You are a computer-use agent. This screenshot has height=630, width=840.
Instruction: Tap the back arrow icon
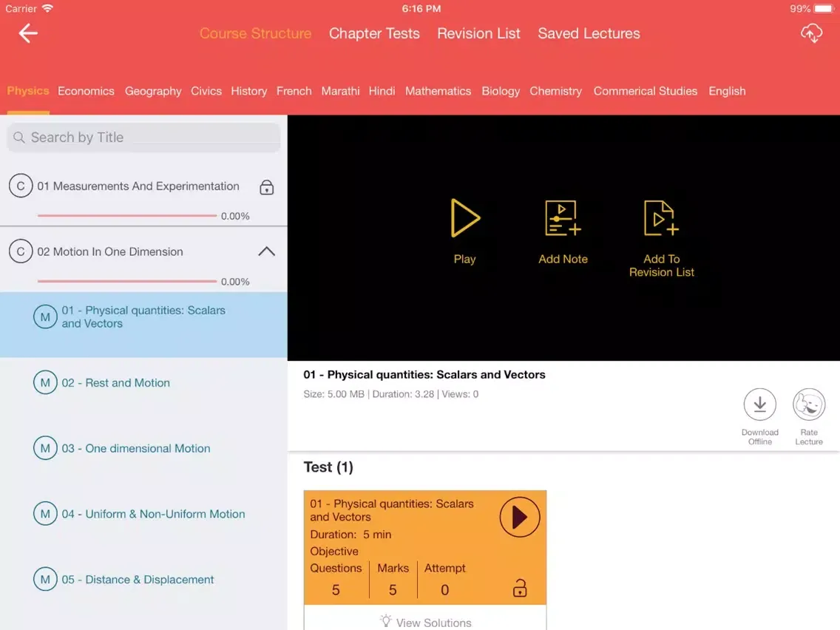click(28, 33)
